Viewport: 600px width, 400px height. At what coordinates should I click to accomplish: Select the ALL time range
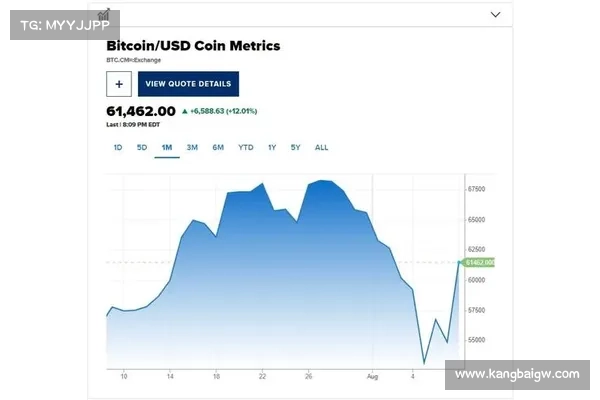[x=321, y=147]
